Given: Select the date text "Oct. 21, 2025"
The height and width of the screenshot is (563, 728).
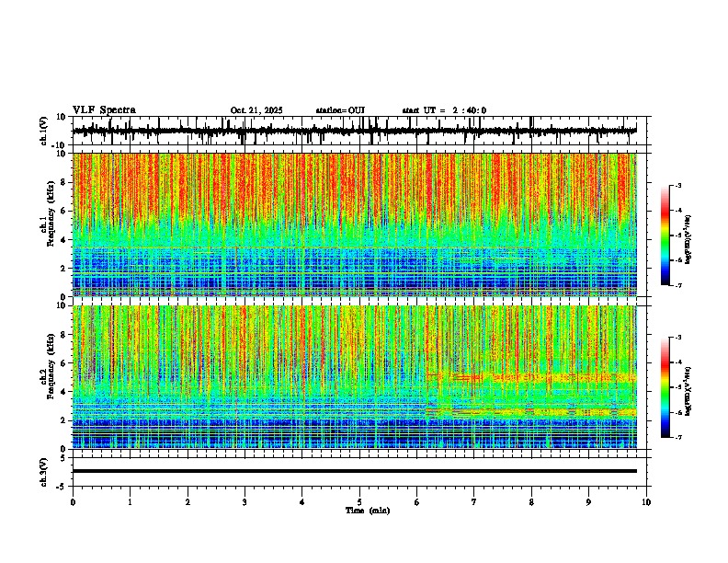Looking at the screenshot, I should (x=256, y=110).
